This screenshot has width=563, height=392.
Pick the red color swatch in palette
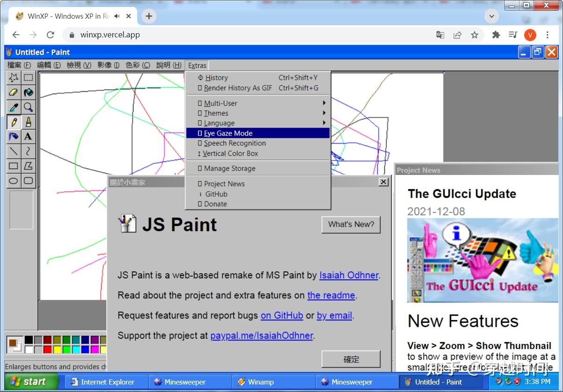click(47, 349)
